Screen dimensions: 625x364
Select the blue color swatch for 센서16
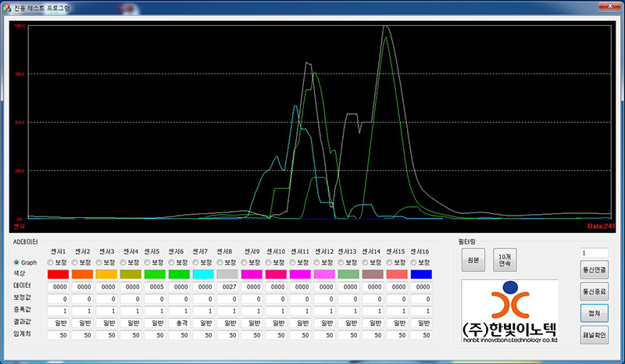421,275
